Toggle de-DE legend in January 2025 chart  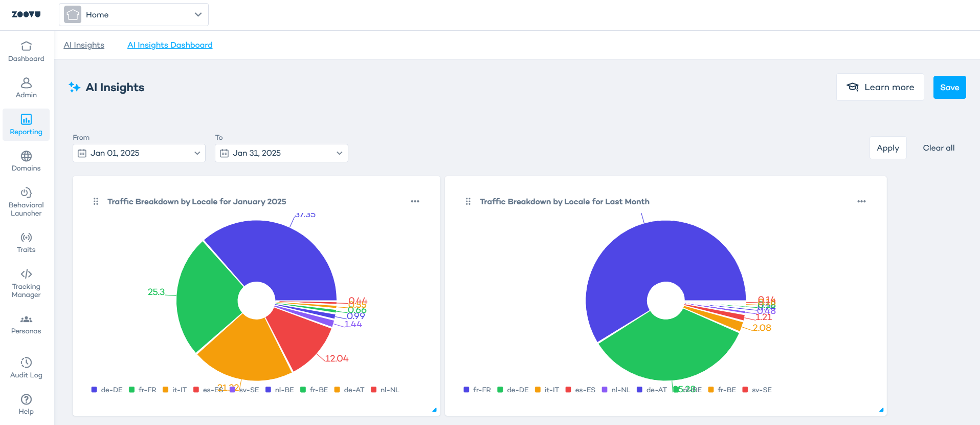pyautogui.click(x=107, y=390)
